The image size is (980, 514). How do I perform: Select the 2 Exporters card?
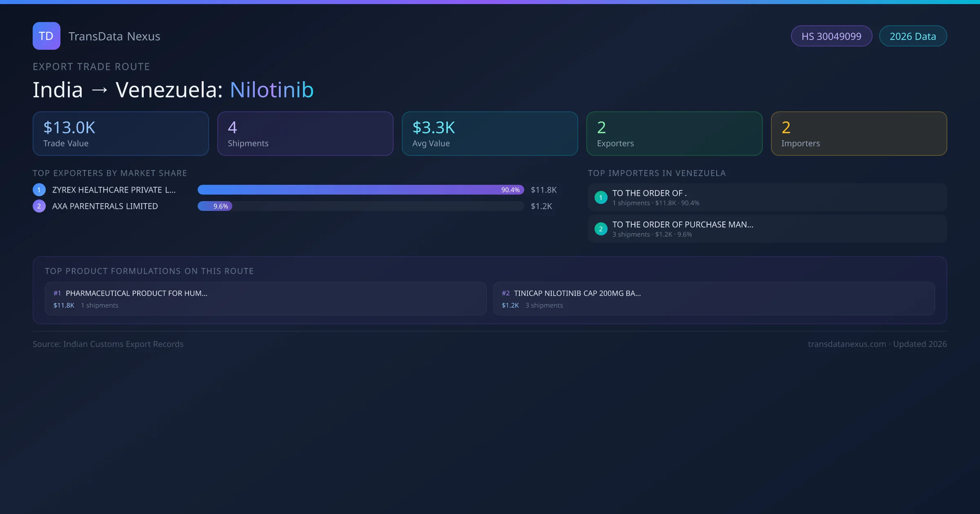674,134
